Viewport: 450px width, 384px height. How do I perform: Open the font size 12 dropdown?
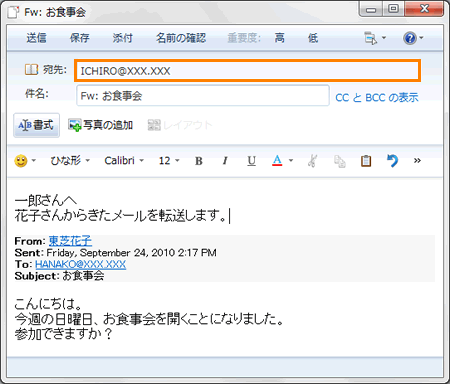coord(169,161)
